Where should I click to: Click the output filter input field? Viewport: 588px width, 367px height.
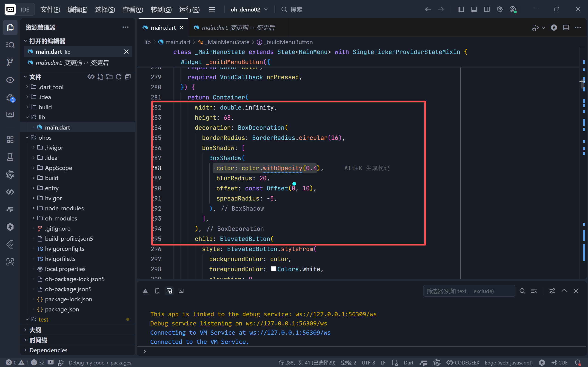click(x=469, y=291)
